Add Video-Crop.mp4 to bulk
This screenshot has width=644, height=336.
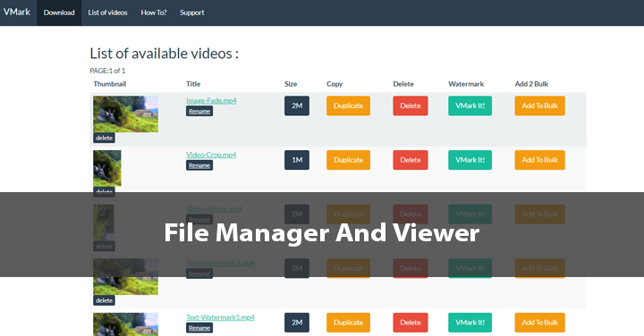(539, 160)
